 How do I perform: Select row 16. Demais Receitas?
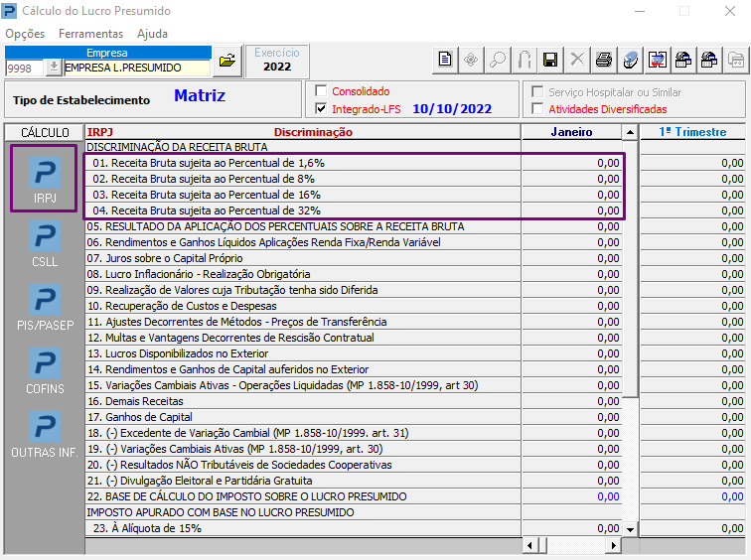[x=303, y=401]
